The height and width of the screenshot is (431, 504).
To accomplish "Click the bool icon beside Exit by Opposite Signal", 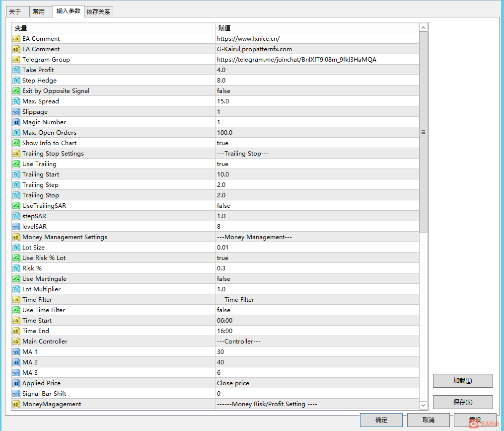I will click(x=16, y=91).
